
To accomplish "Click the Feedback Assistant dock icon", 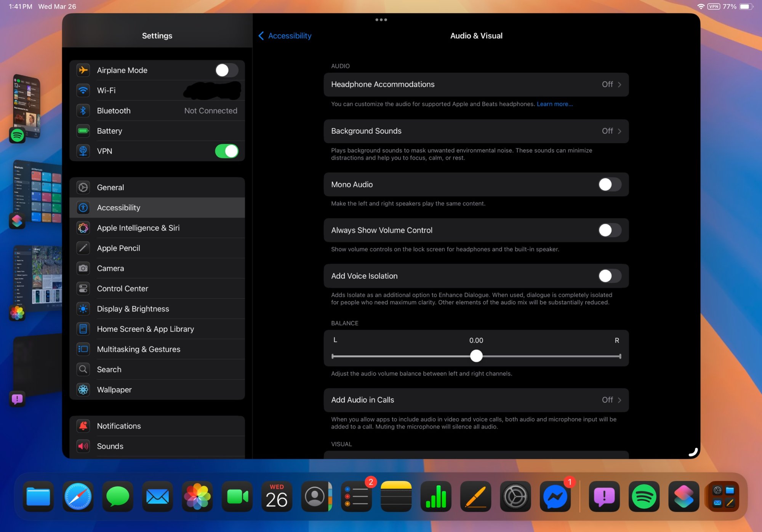I will (604, 497).
